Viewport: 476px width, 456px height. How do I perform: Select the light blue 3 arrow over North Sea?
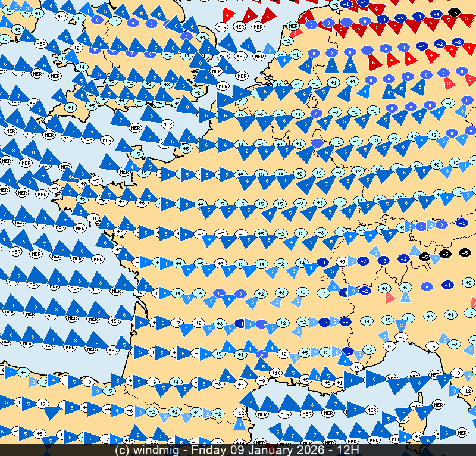tap(270, 49)
